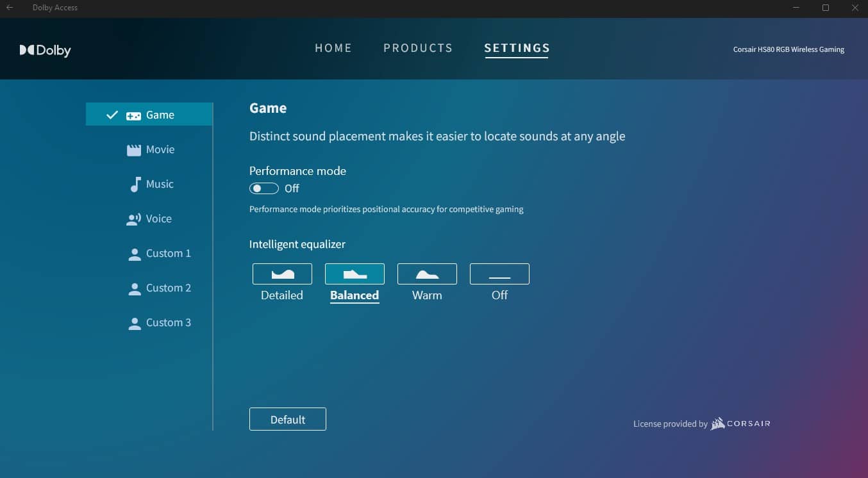The image size is (868, 478).
Task: Select the Custom 2 profile icon
Action: [135, 288]
